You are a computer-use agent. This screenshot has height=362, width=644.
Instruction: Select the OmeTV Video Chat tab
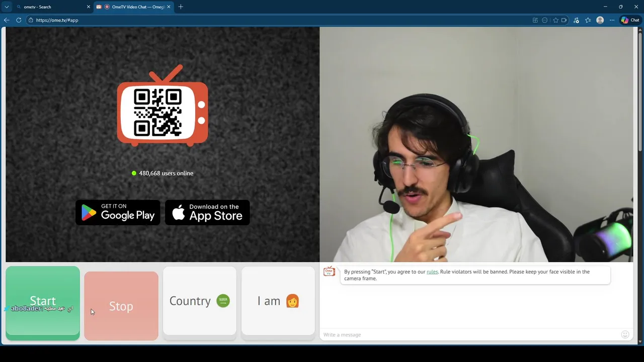click(133, 7)
